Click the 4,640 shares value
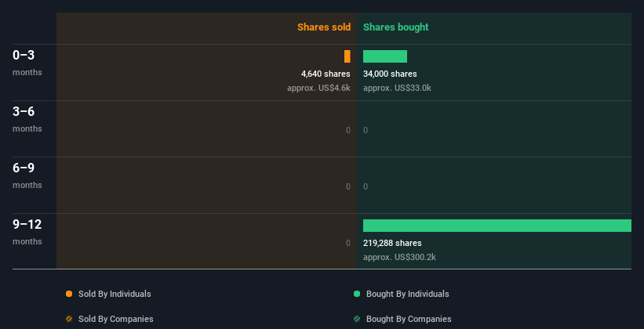The width and height of the screenshot is (644, 329). pyautogui.click(x=326, y=74)
